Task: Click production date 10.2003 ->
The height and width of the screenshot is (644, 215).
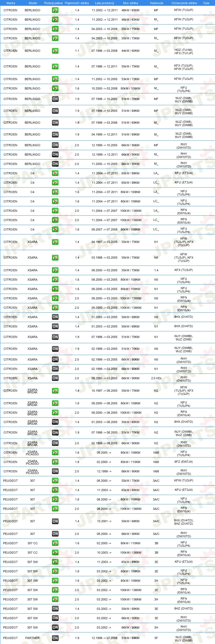Action: tap(104, 553)
